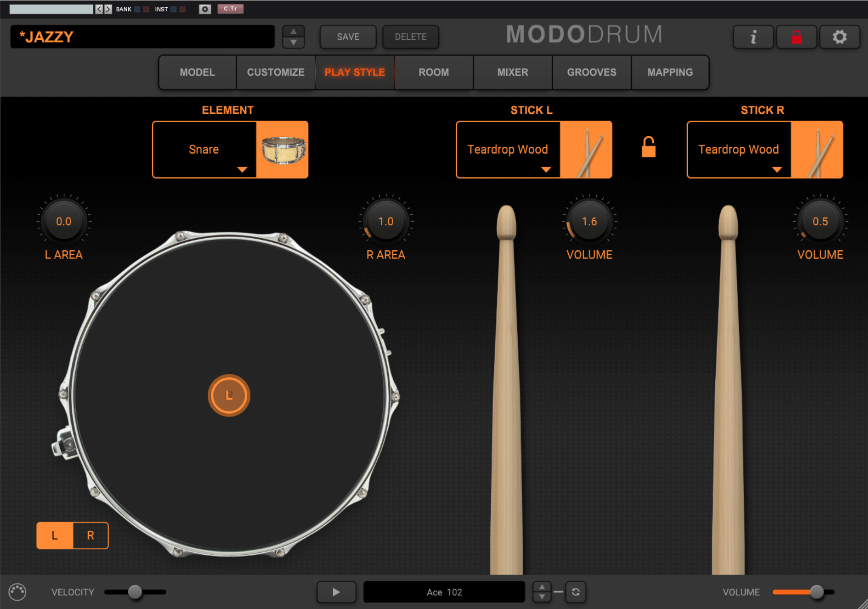Screen dimensions: 868x609
Task: Click the Ace 102 groove name display
Action: [444, 592]
